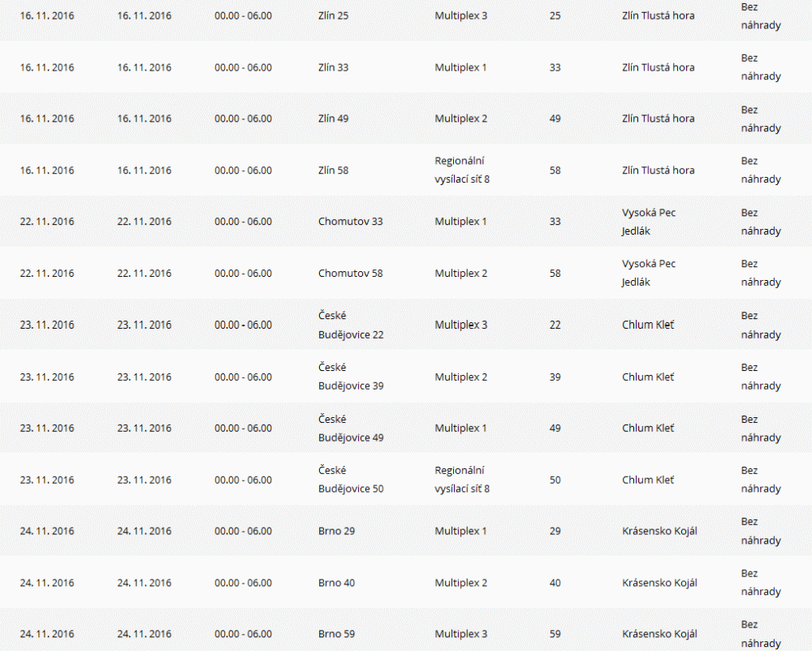Select the 'Zlín 58' cell
812x651 pixels.
click(x=334, y=170)
